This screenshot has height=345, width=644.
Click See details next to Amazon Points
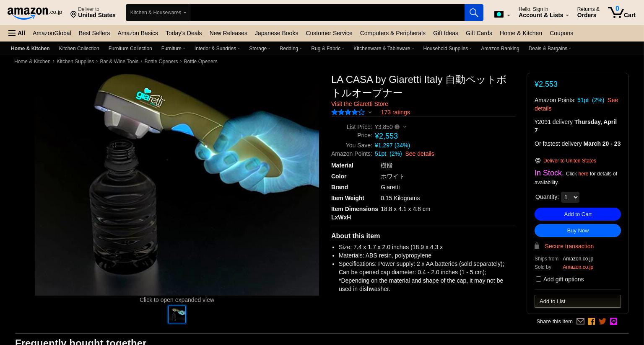point(419,154)
